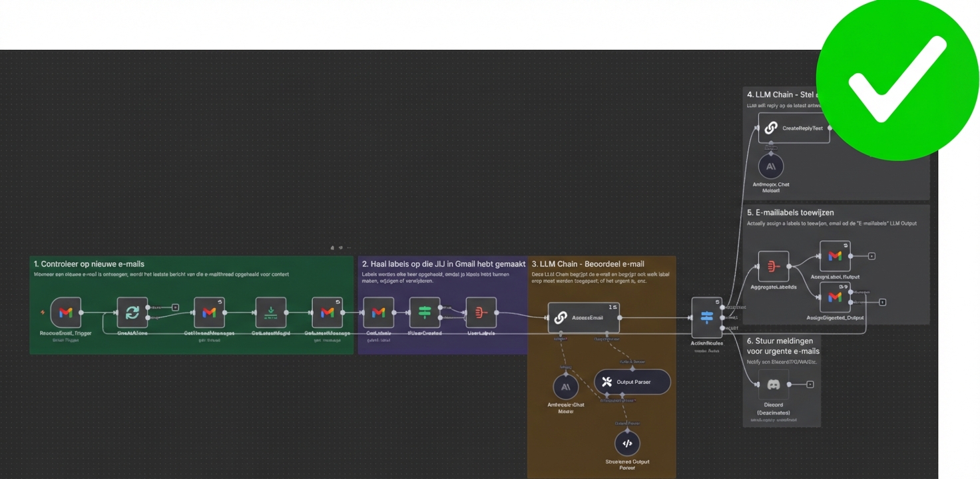Open the AssessEmail LLM Chain node
980x479 pixels.
pos(583,317)
